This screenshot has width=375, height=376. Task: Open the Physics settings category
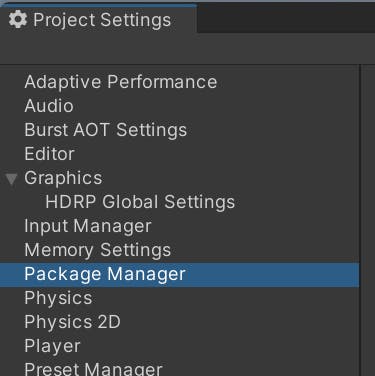click(x=58, y=298)
